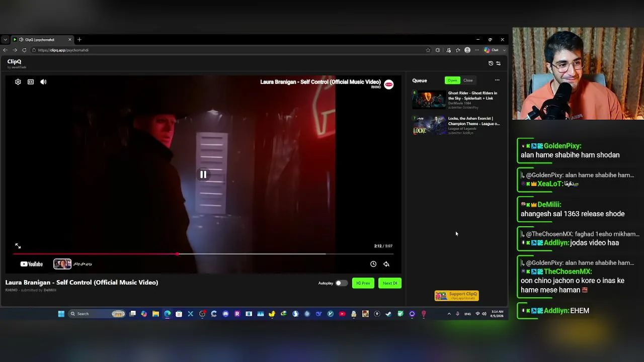Screen dimensions: 644x362
Task: Open File Explorer from taskbar
Action: 155,314
